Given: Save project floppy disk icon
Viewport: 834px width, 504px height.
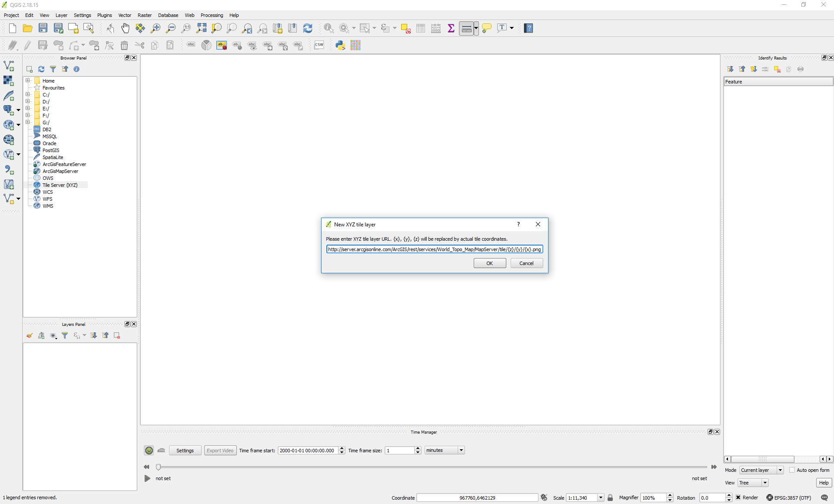Looking at the screenshot, I should tap(43, 28).
